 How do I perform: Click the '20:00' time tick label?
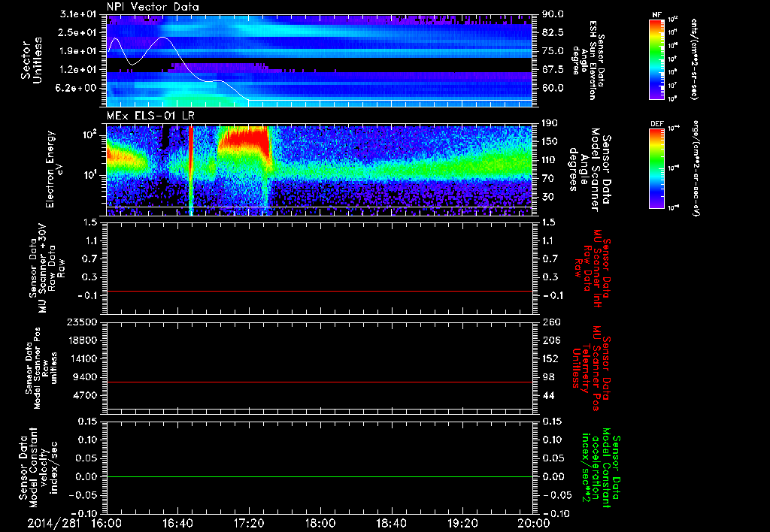(x=533, y=523)
